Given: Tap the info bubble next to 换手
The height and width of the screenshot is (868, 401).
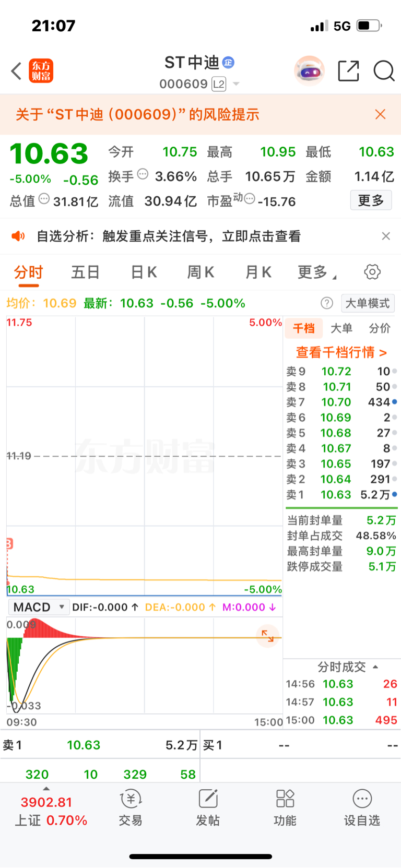Looking at the screenshot, I should [x=143, y=174].
